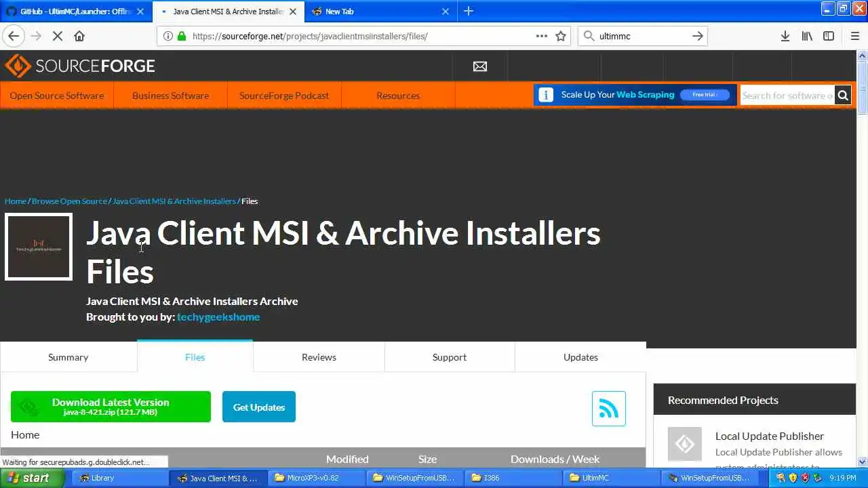Close the New Tab tab

tap(446, 12)
